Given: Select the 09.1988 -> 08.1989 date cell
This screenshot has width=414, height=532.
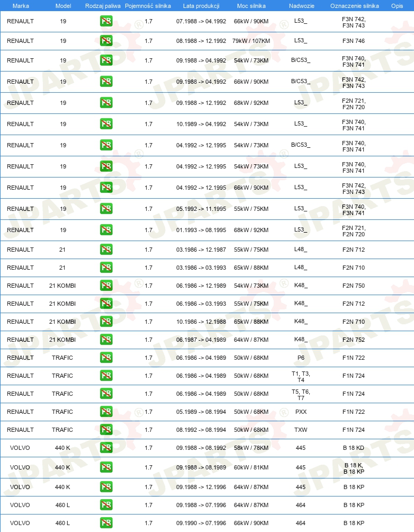Looking at the screenshot, I should point(201,467).
